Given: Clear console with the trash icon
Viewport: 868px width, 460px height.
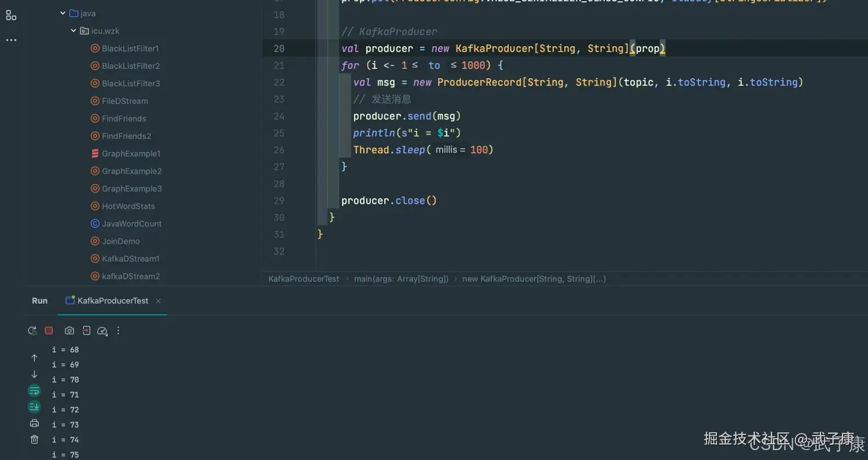Looking at the screenshot, I should pyautogui.click(x=34, y=440).
